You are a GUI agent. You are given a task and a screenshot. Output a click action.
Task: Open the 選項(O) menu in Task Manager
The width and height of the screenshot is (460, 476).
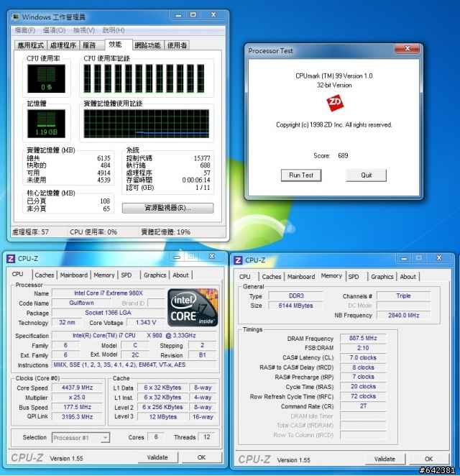click(x=54, y=30)
